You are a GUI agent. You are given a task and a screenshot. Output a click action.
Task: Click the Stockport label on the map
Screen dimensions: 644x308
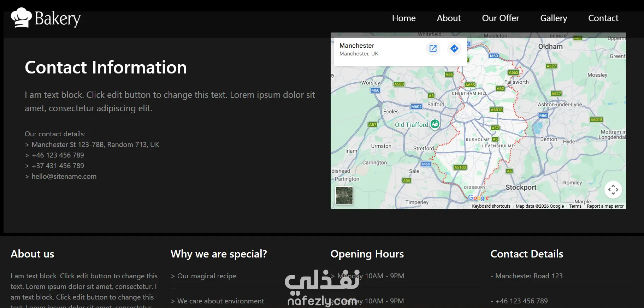[x=521, y=187]
